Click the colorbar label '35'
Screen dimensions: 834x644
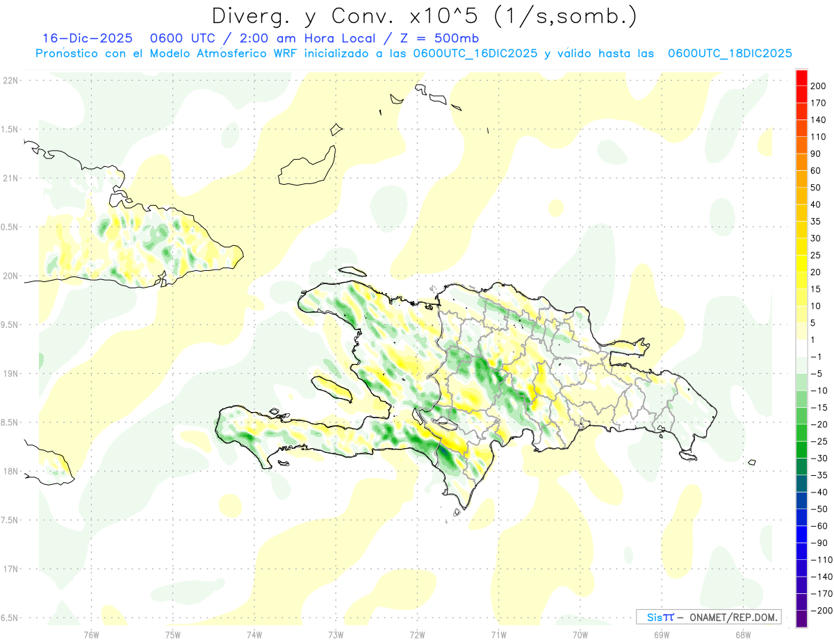[817, 222]
